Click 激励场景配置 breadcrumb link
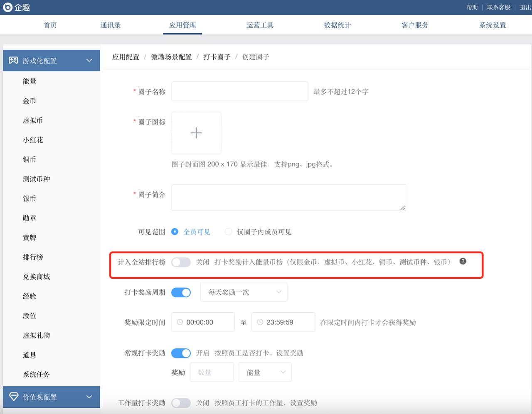532x414 pixels. (x=171, y=57)
